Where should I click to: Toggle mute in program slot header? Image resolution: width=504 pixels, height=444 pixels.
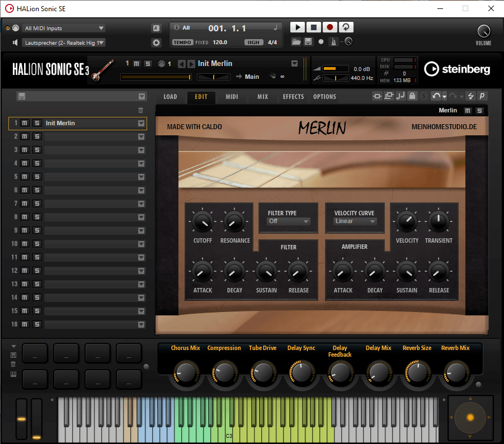tap(136, 64)
